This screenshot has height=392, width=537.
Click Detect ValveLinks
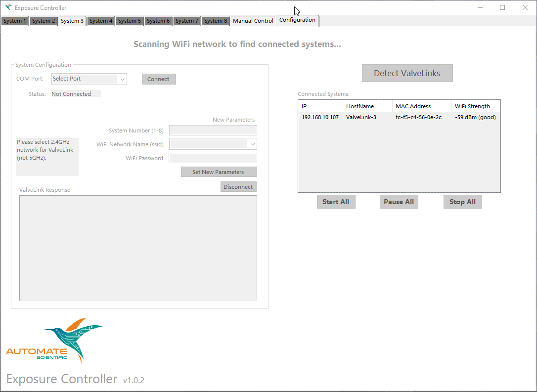(407, 73)
